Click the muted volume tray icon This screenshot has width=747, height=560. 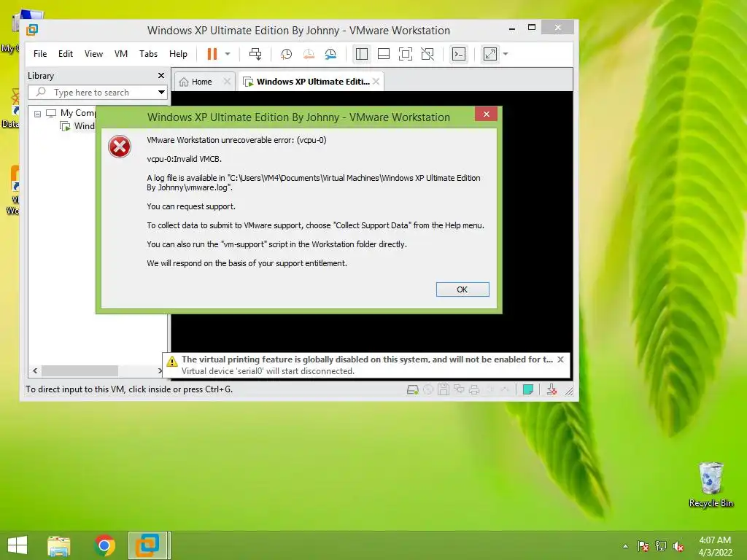pyautogui.click(x=678, y=546)
